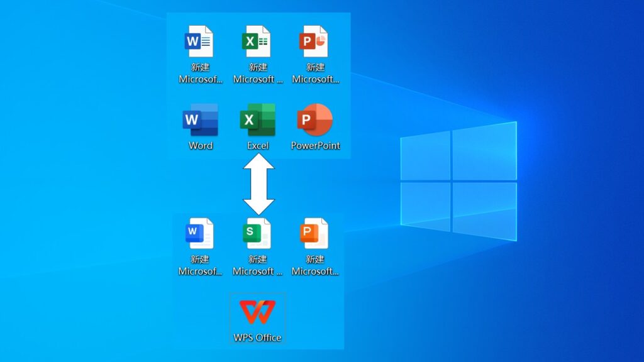Viewport: 644px width, 362px height.
Task: Click the "Word" shortcut label text
Action: pyautogui.click(x=201, y=146)
